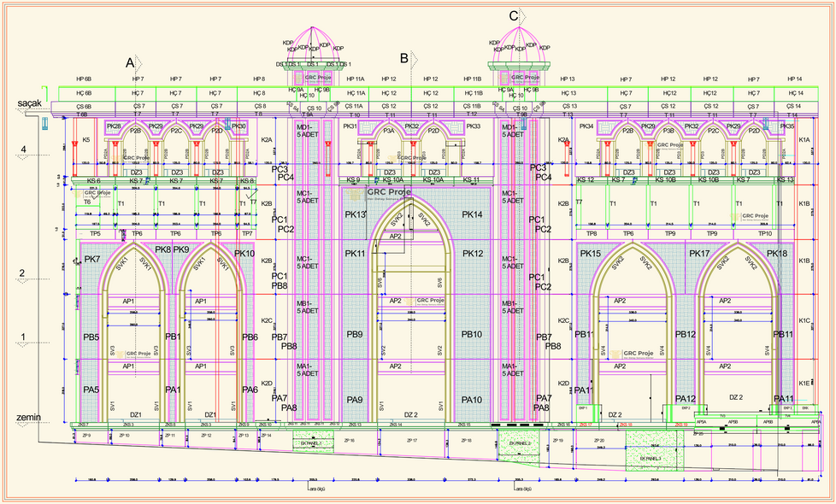Select the "PA1" panel label

click(x=173, y=390)
